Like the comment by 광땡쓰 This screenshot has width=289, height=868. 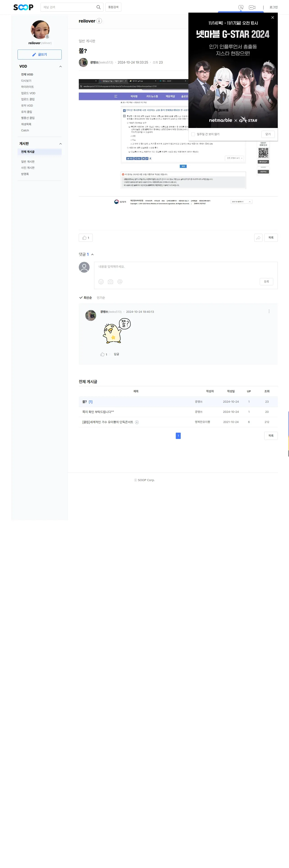(x=104, y=354)
